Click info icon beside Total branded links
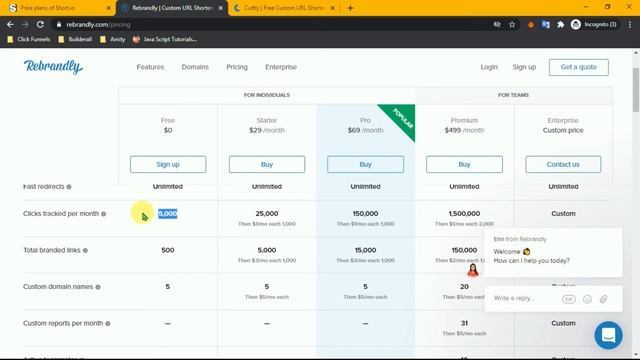This screenshot has height=360, width=640. point(85,251)
